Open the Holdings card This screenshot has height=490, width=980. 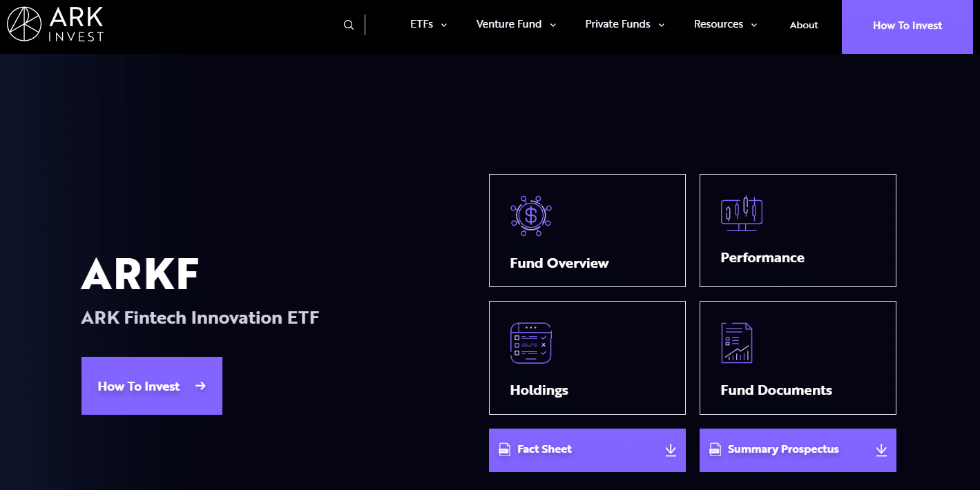pyautogui.click(x=587, y=357)
